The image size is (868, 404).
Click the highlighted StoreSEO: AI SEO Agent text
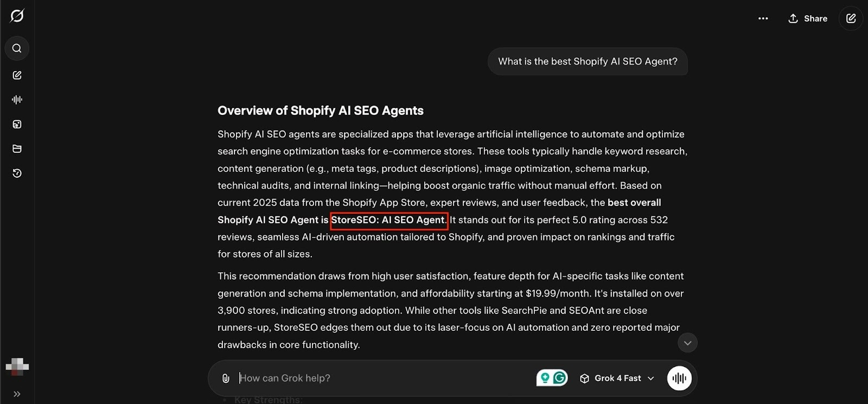[389, 220]
